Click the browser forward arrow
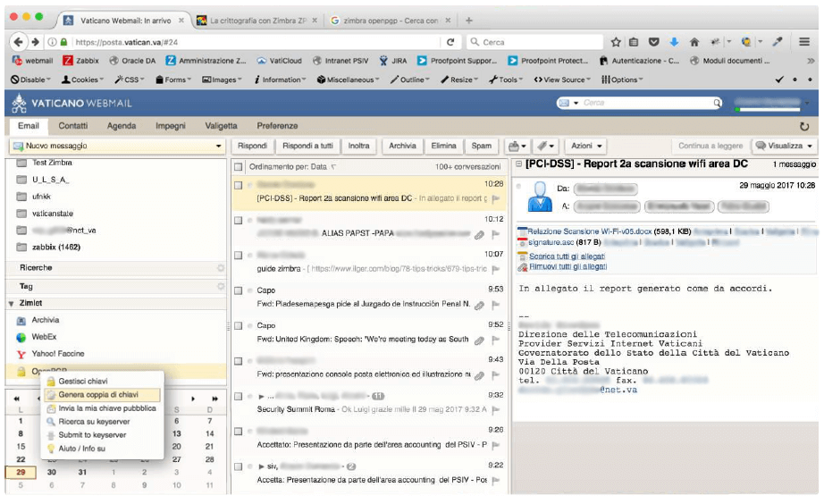This screenshot has width=824, height=504. [35, 42]
